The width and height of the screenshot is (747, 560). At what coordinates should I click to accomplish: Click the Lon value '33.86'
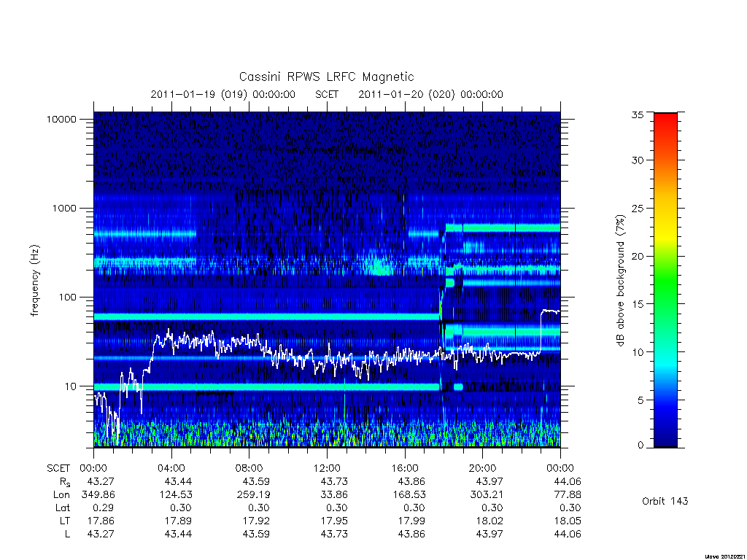pos(334,495)
